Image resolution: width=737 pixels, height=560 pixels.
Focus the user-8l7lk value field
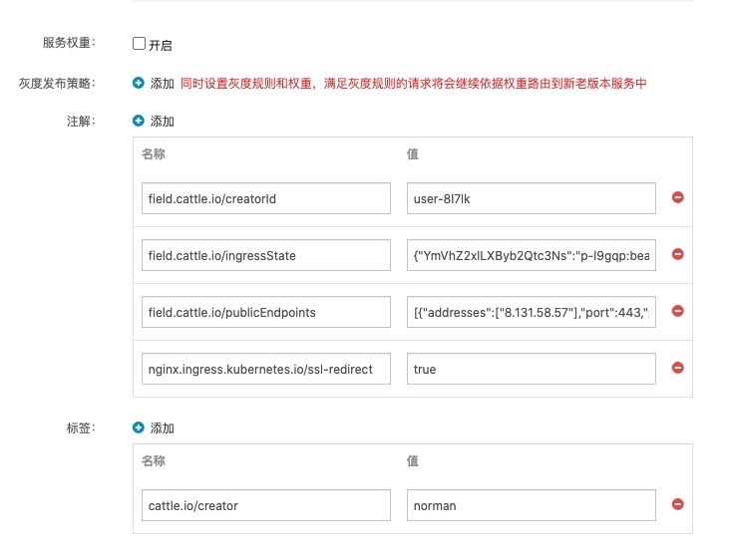(x=531, y=198)
